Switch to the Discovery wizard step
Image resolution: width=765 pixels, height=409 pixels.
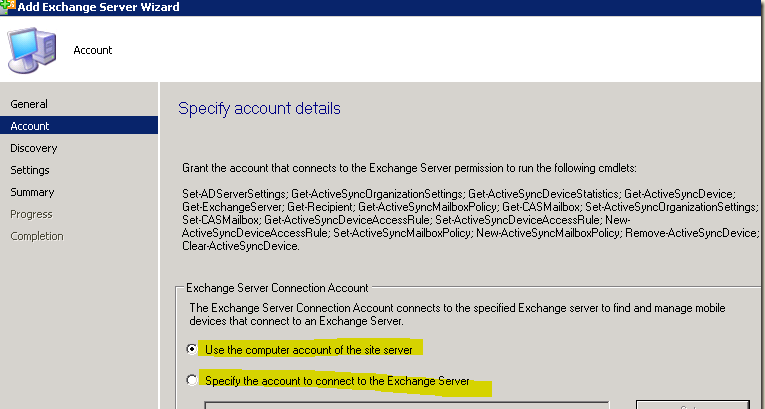click(34, 148)
